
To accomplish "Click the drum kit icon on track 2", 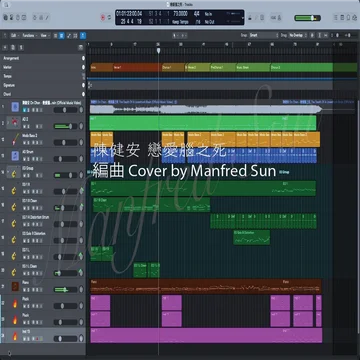I will click(x=15, y=123).
